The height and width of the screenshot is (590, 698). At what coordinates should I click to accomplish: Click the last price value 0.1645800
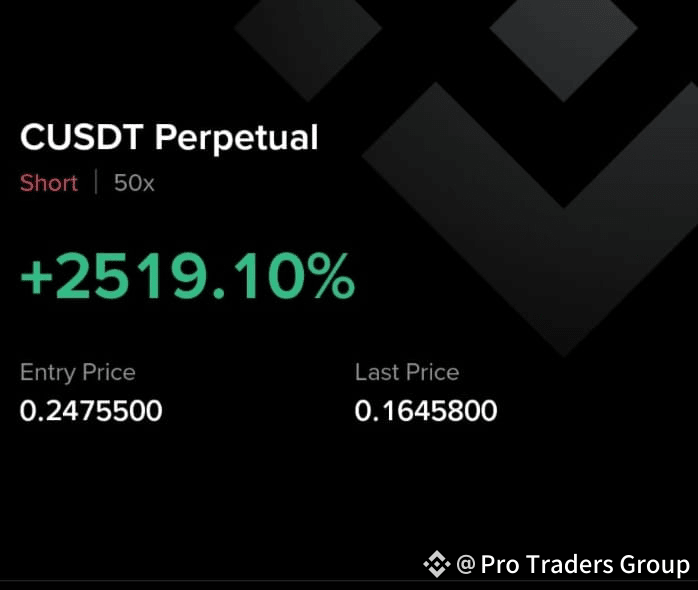pos(426,411)
